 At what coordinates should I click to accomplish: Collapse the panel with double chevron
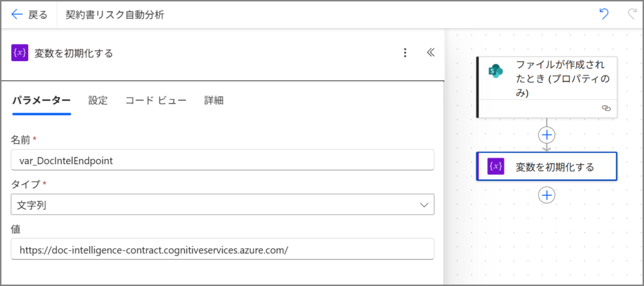[431, 53]
